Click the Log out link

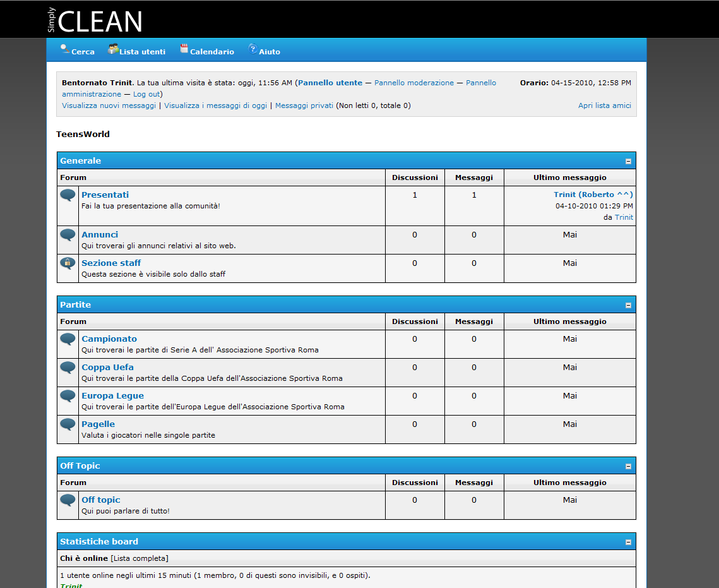pyautogui.click(x=146, y=94)
